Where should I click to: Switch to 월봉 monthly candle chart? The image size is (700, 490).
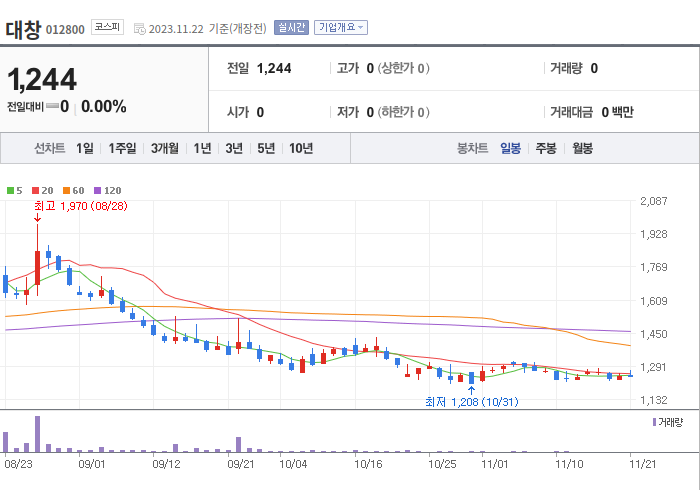tap(583, 148)
